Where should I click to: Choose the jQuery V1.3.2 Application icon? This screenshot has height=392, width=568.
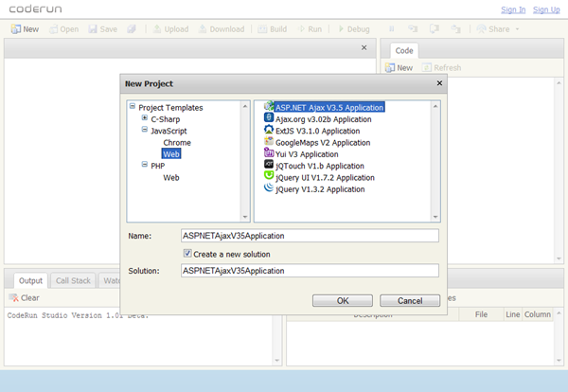[x=268, y=188]
